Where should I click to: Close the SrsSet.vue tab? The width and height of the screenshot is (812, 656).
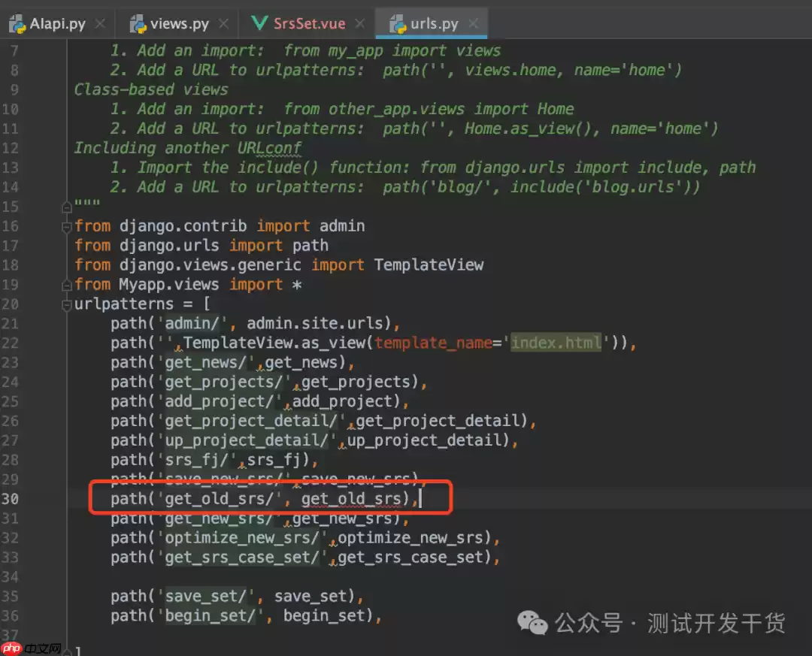coord(358,23)
